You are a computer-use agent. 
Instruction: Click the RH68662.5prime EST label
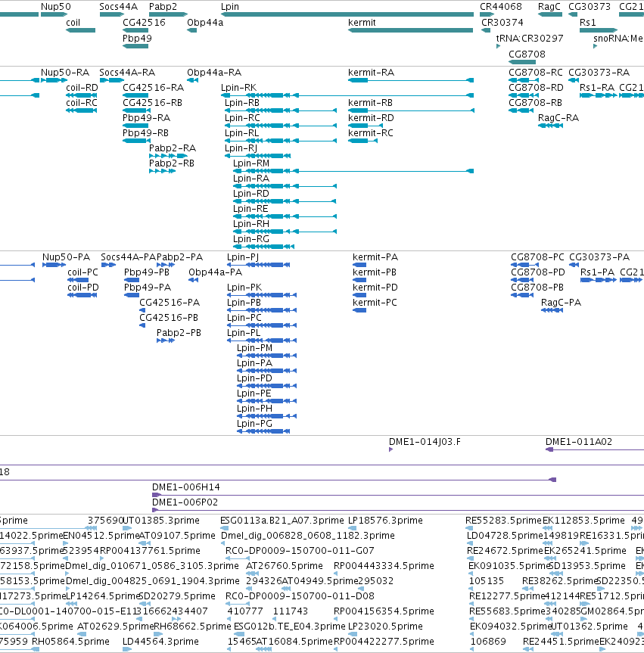tap(192, 627)
